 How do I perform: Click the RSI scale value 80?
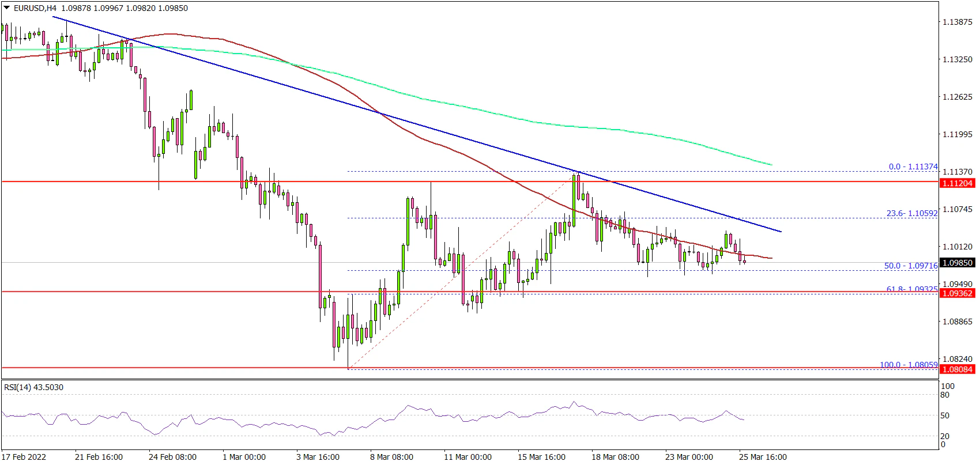coord(945,395)
